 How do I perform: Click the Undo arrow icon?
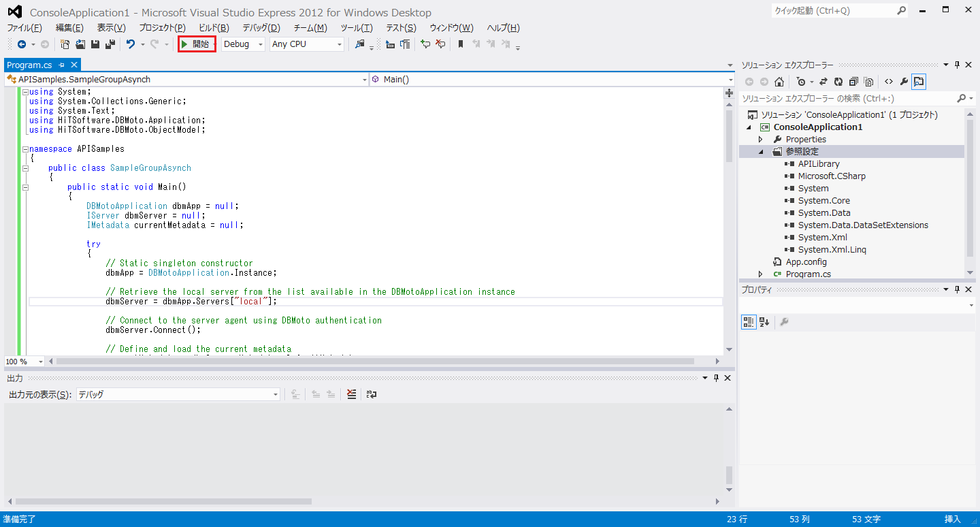coord(131,44)
